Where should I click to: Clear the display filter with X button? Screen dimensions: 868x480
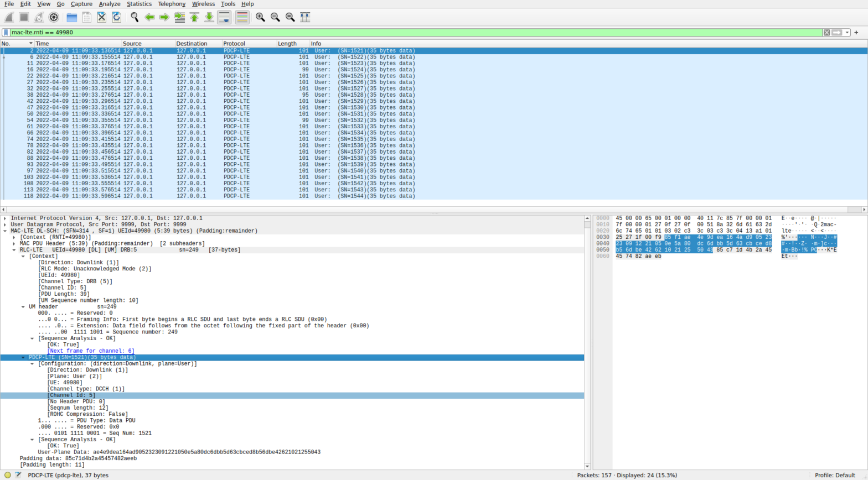(x=826, y=33)
